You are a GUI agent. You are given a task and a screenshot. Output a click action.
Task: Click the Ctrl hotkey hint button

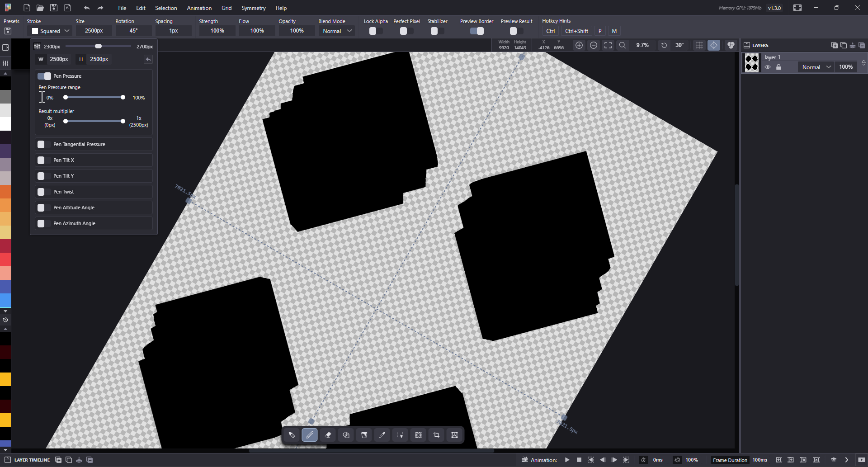point(550,31)
